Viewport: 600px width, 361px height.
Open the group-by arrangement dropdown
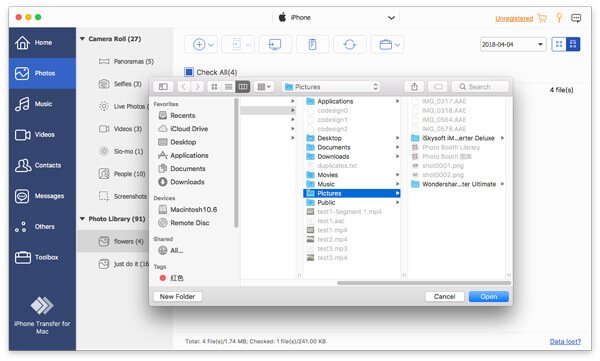pos(264,87)
